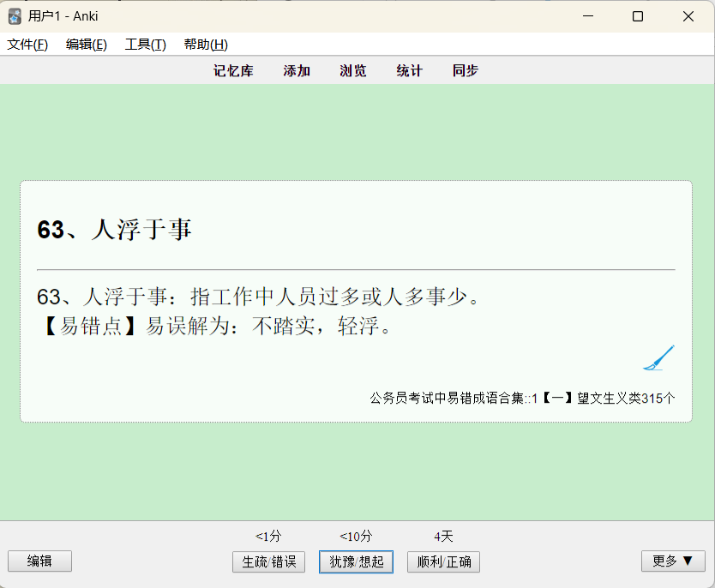This screenshot has width=715, height=588.
Task: Answer 犹豫/想起 for this card
Action: (x=356, y=561)
